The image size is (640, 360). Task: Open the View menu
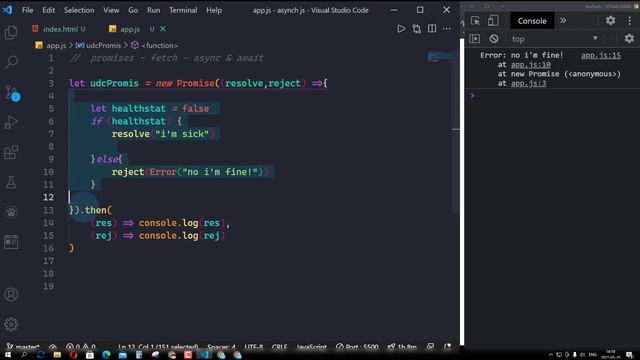[x=111, y=10]
